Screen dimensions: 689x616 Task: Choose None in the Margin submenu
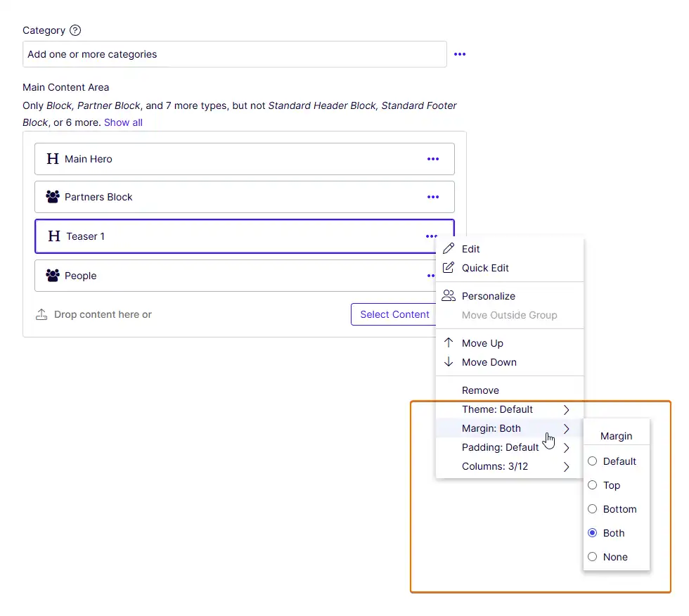593,557
